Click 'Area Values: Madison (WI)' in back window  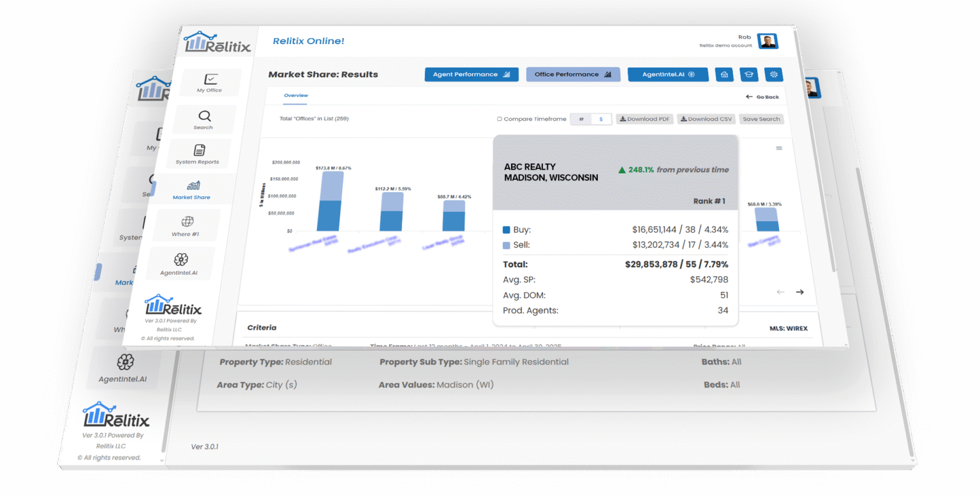pyautogui.click(x=436, y=385)
